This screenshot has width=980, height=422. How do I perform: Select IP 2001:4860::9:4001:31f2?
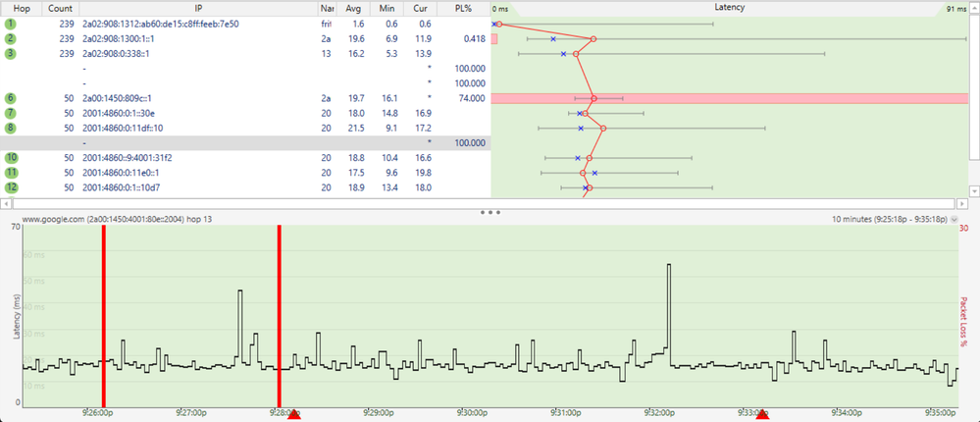click(129, 158)
